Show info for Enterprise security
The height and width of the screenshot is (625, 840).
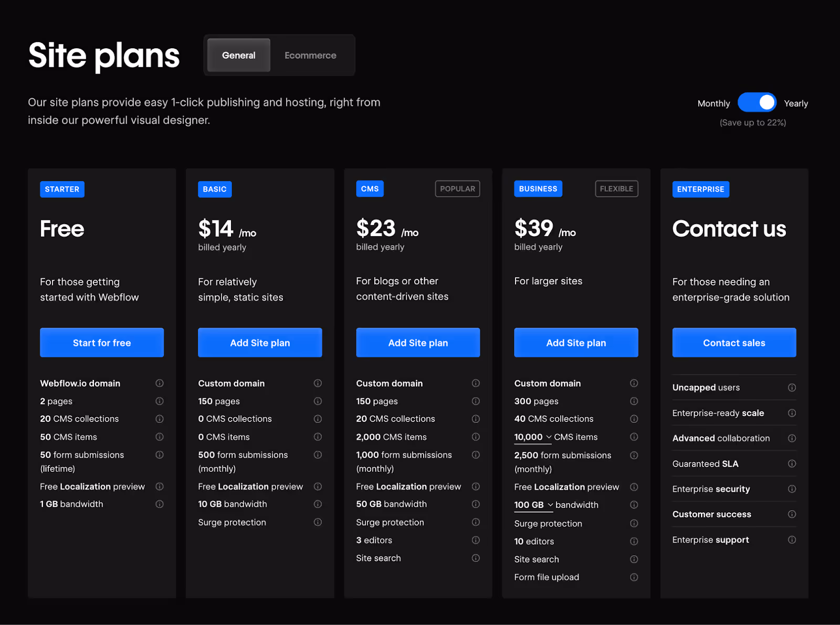(x=792, y=489)
